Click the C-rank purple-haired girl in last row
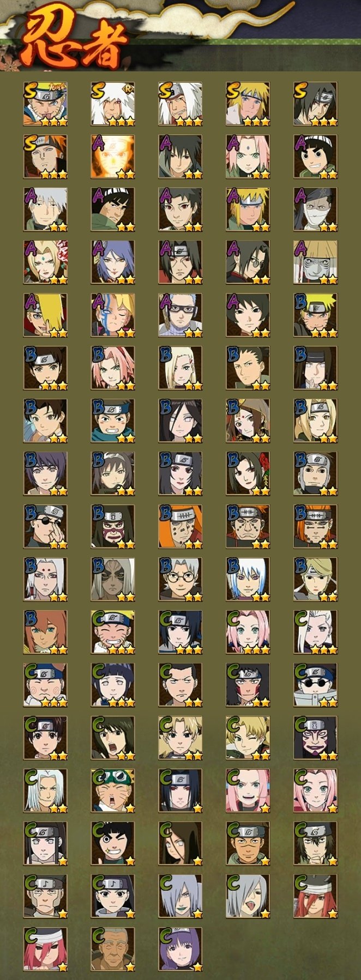The image size is (361, 980). pos(180,949)
